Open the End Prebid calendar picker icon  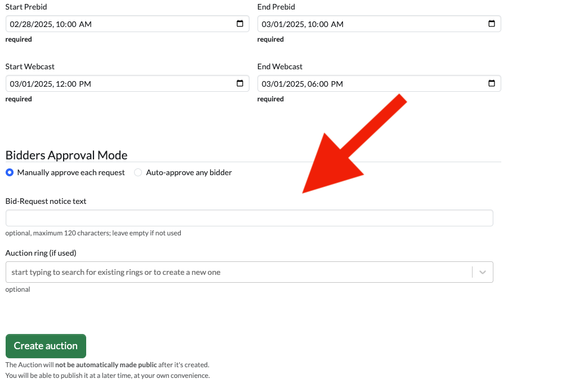click(x=491, y=24)
